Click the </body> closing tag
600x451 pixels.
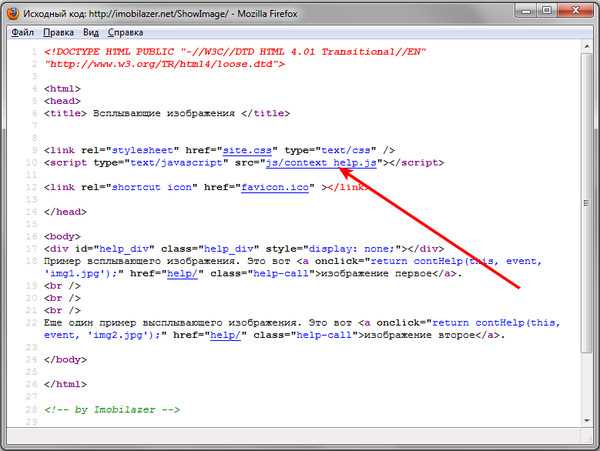click(65, 360)
